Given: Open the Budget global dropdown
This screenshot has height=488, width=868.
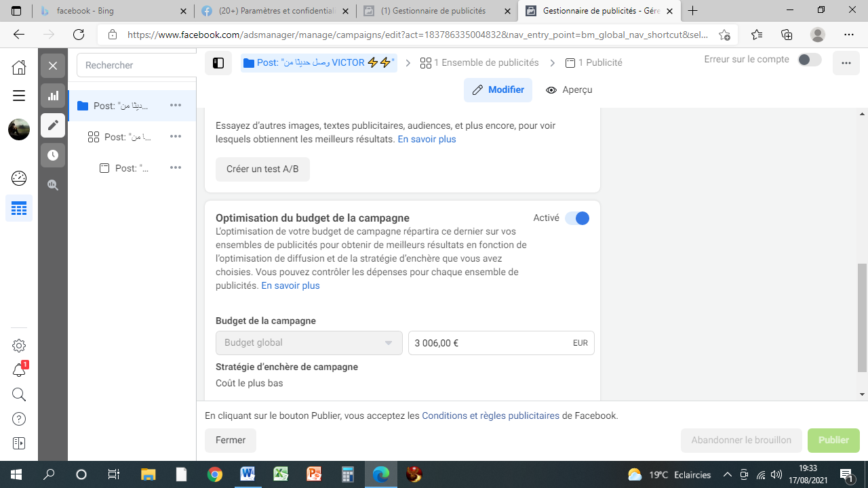Looking at the screenshot, I should (309, 343).
